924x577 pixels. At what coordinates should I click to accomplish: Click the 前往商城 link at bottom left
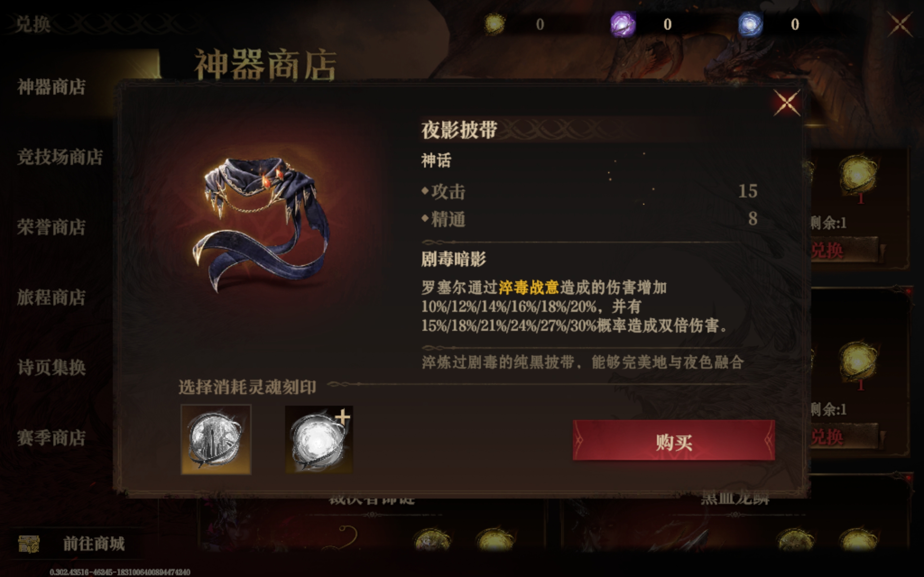pyautogui.click(x=93, y=543)
